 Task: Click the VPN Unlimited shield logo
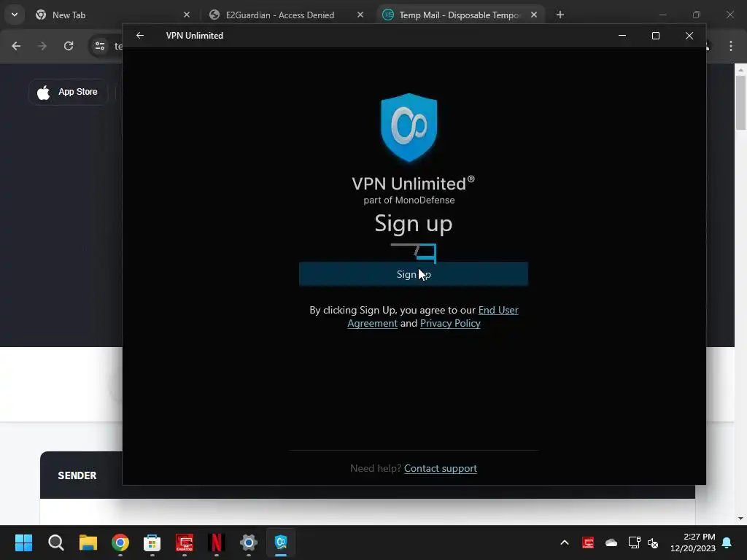point(409,128)
